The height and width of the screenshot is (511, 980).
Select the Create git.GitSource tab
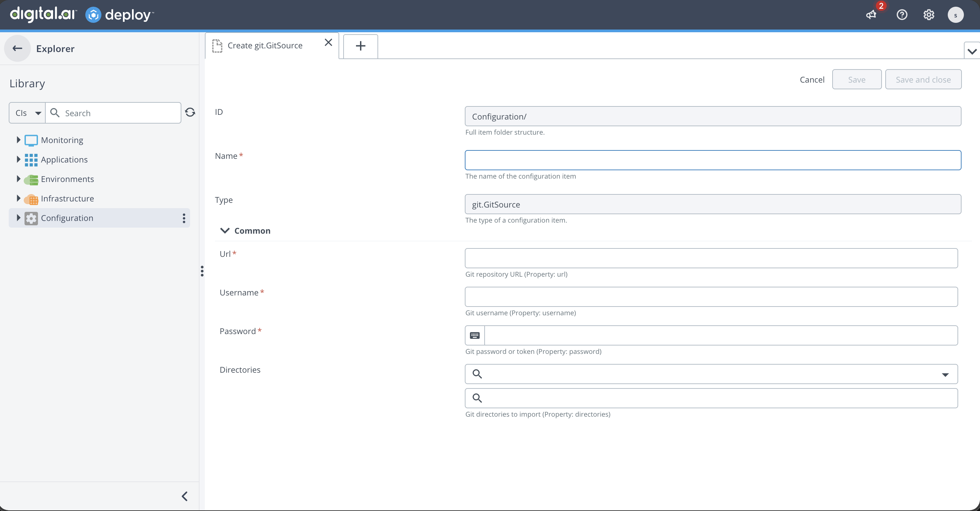click(x=265, y=46)
